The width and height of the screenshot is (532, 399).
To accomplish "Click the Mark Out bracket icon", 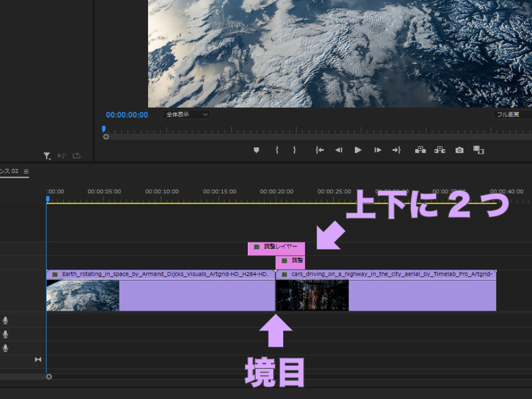I will coord(294,150).
